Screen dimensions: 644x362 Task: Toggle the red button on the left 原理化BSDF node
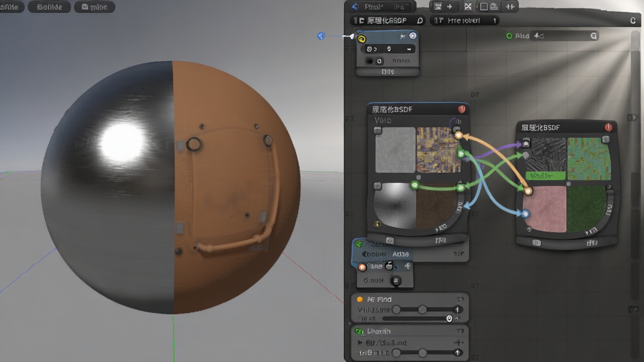(x=462, y=109)
